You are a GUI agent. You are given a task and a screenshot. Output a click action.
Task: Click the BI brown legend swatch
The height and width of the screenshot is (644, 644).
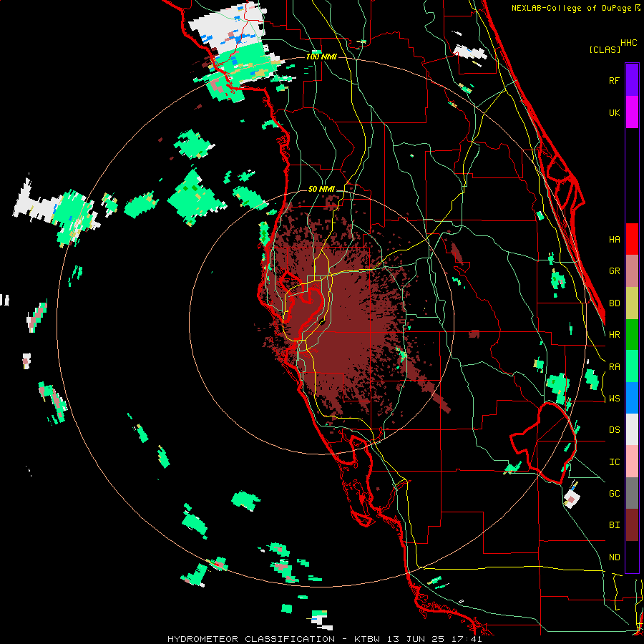pos(632,525)
